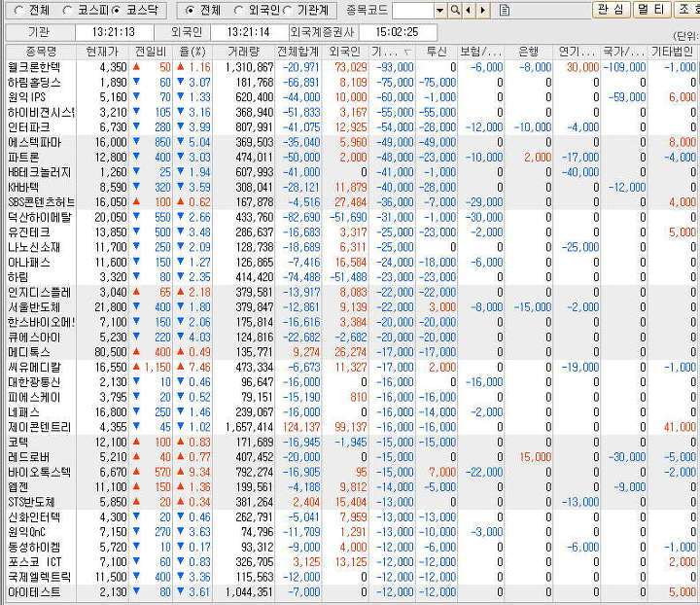
Task: Sort by 국가/... column header
Action: point(624,52)
